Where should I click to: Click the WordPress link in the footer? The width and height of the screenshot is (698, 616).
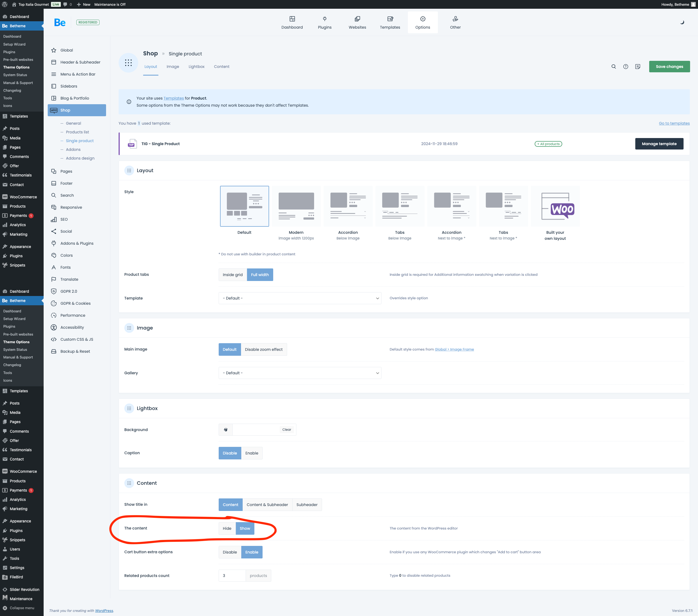click(x=104, y=611)
